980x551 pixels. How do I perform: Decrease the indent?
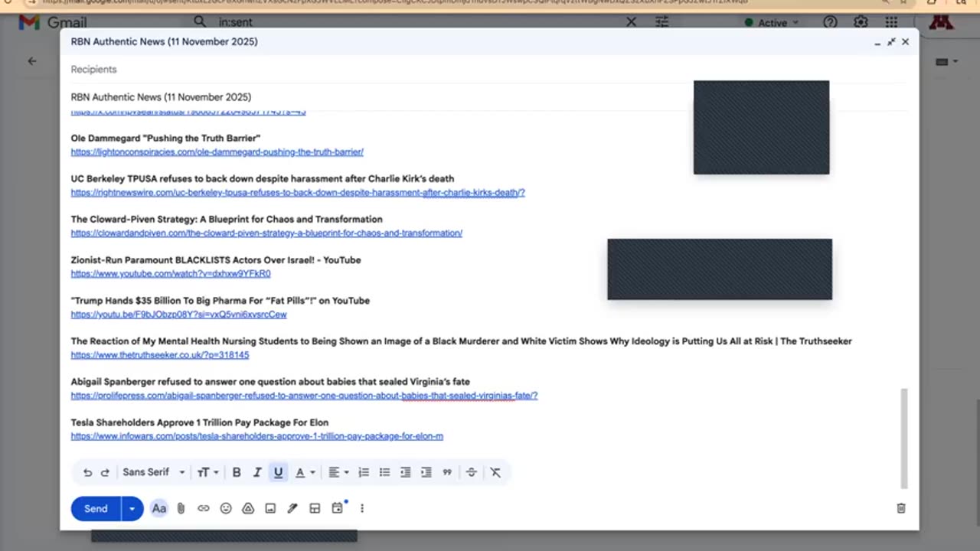click(x=405, y=473)
